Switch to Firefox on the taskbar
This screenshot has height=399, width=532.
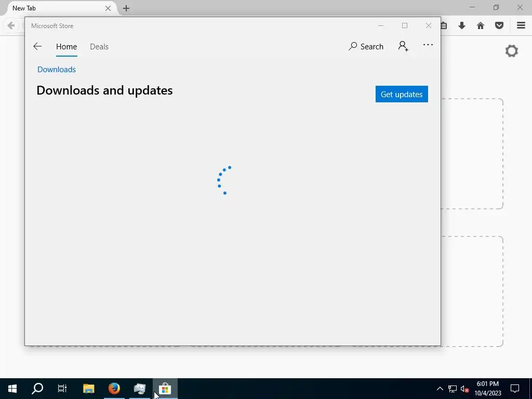click(114, 389)
